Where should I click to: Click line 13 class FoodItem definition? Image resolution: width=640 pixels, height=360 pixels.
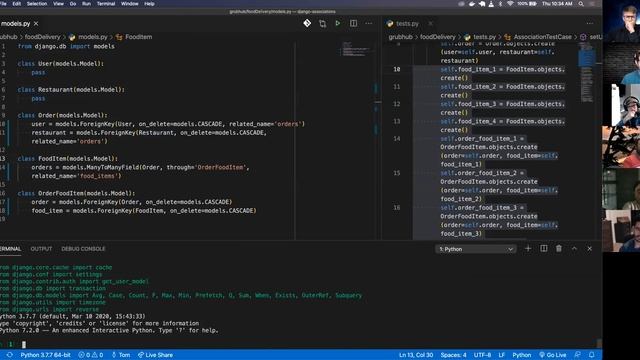[68, 158]
